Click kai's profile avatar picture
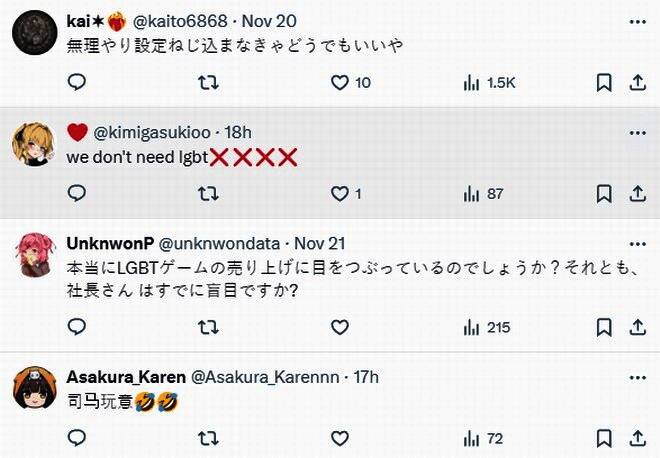The height and width of the screenshot is (458, 660). click(32, 31)
